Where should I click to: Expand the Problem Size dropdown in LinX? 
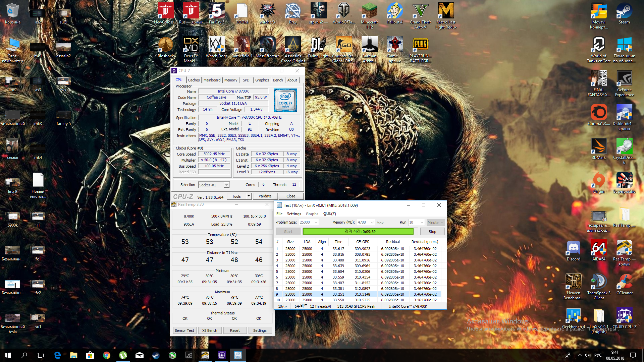316,223
